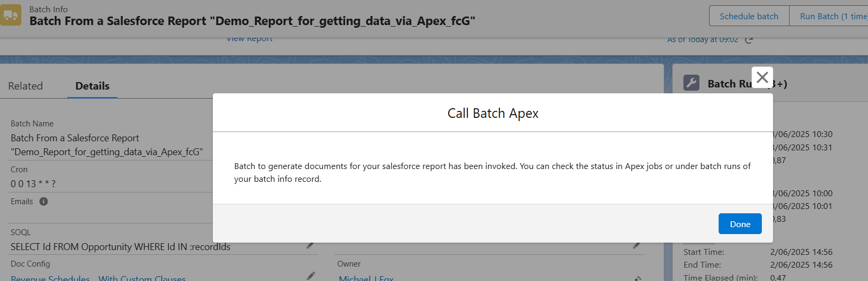Click the pencil edit icon for Doc Config

311,276
